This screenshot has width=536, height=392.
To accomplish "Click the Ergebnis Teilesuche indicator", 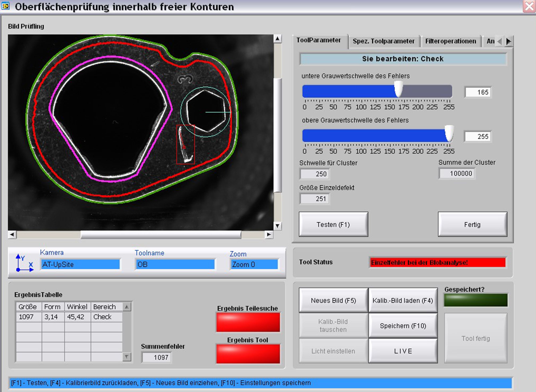I will pyautogui.click(x=248, y=322).
